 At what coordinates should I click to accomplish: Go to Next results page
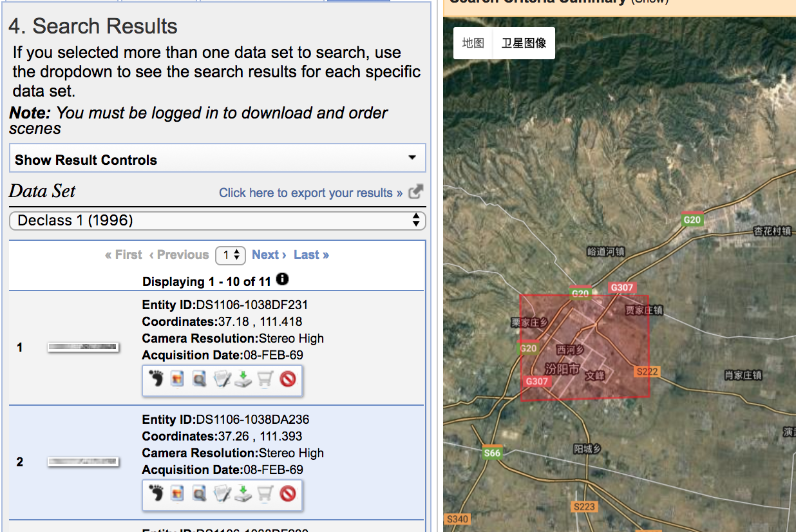269,255
